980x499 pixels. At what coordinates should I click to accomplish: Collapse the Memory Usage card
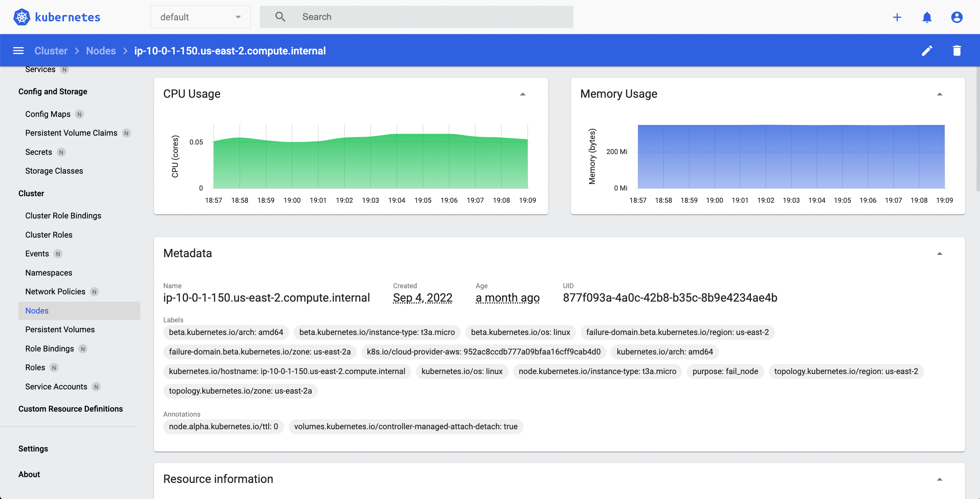pyautogui.click(x=939, y=94)
